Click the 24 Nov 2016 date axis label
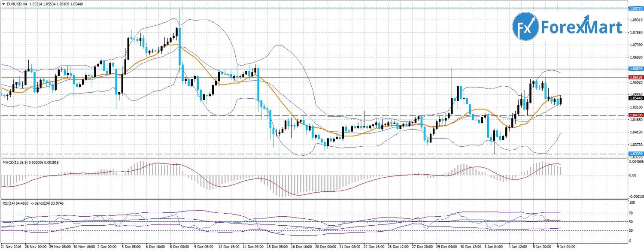Screen dimensions: 644x251 [11, 247]
